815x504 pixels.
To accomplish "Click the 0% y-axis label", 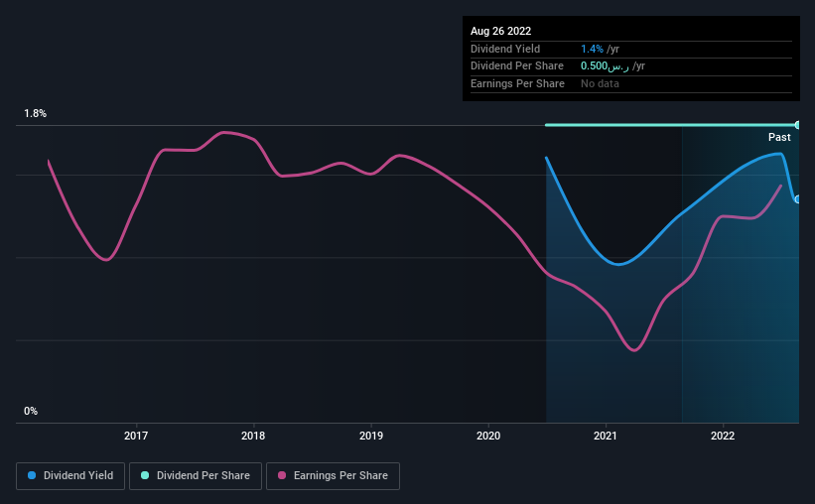I will coord(31,411).
